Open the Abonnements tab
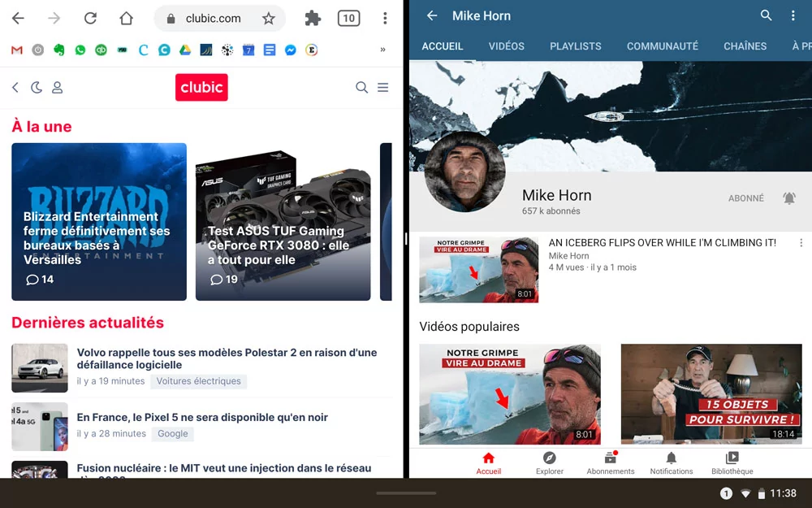This screenshot has width=812, height=508. coord(611,463)
